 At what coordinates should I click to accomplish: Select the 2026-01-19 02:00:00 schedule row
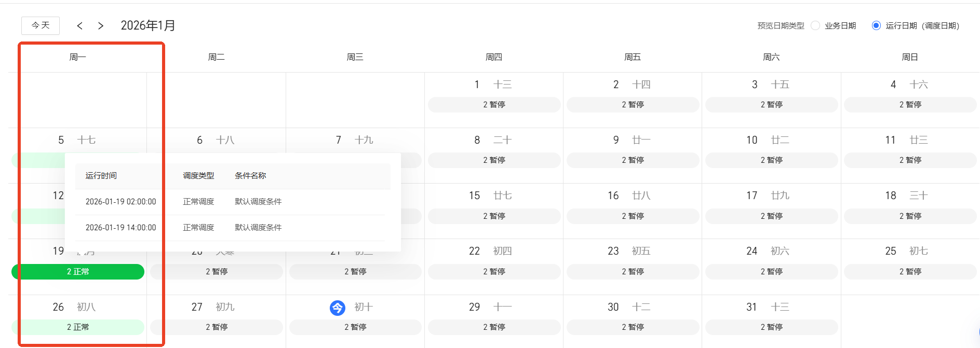coord(120,202)
